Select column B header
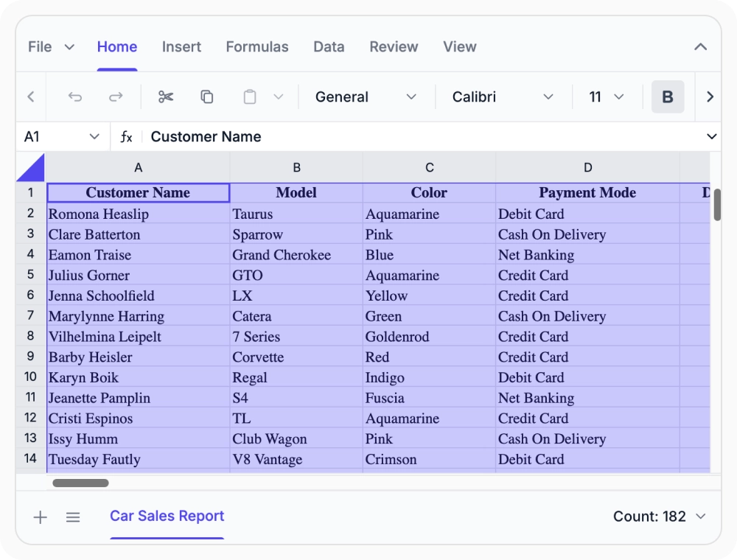 296,168
